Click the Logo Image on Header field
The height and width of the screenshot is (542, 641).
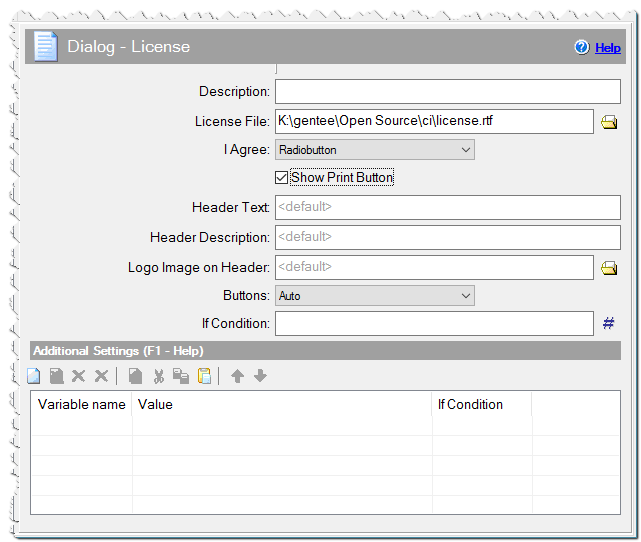click(x=434, y=267)
